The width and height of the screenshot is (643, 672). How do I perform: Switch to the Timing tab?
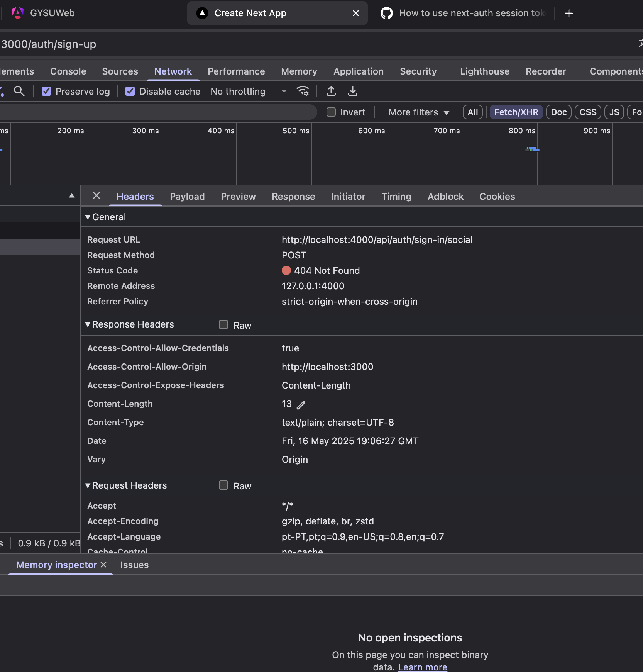tap(396, 196)
